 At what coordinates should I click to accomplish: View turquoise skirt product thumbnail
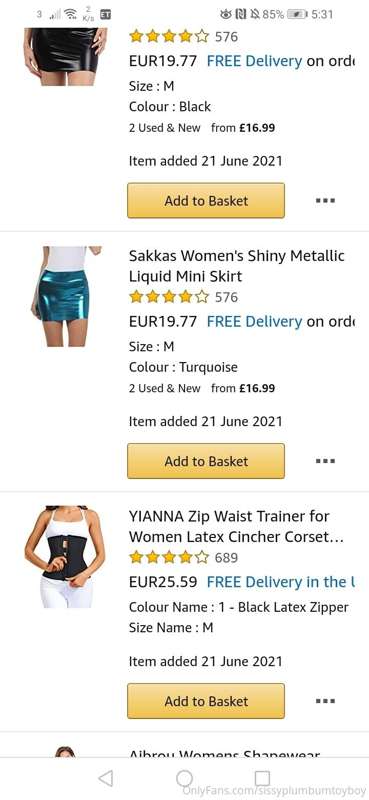tap(65, 296)
